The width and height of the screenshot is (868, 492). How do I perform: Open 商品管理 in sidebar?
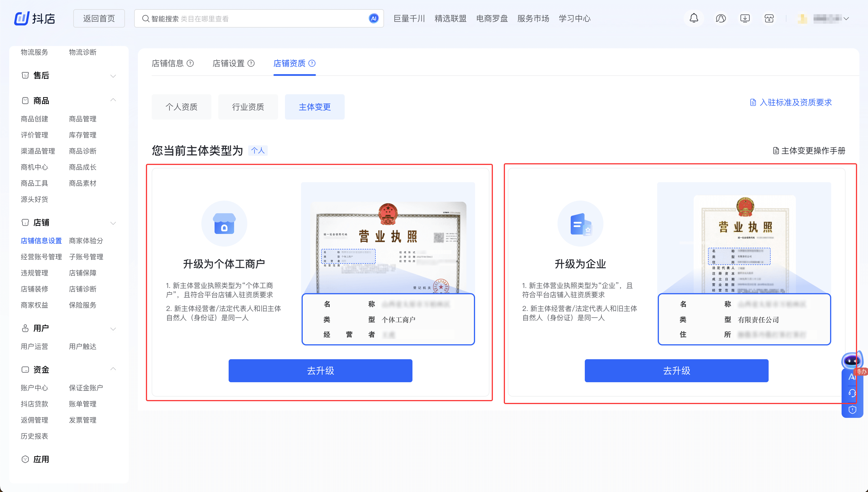point(83,119)
